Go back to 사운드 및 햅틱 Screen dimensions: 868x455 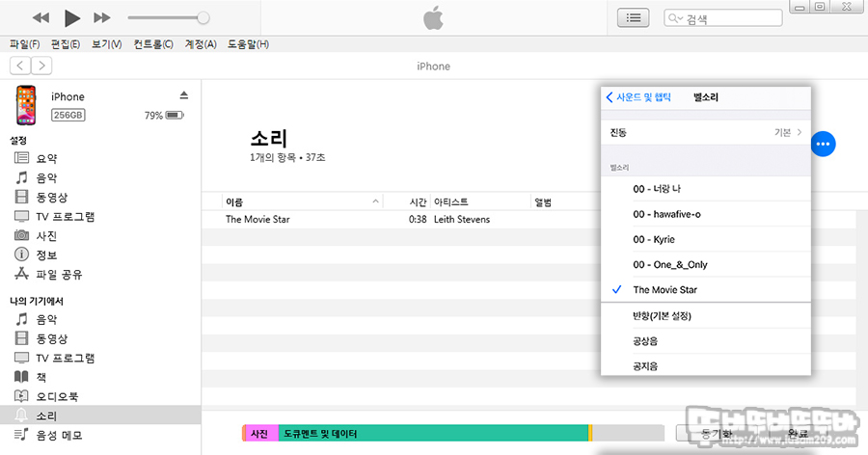click(638, 97)
